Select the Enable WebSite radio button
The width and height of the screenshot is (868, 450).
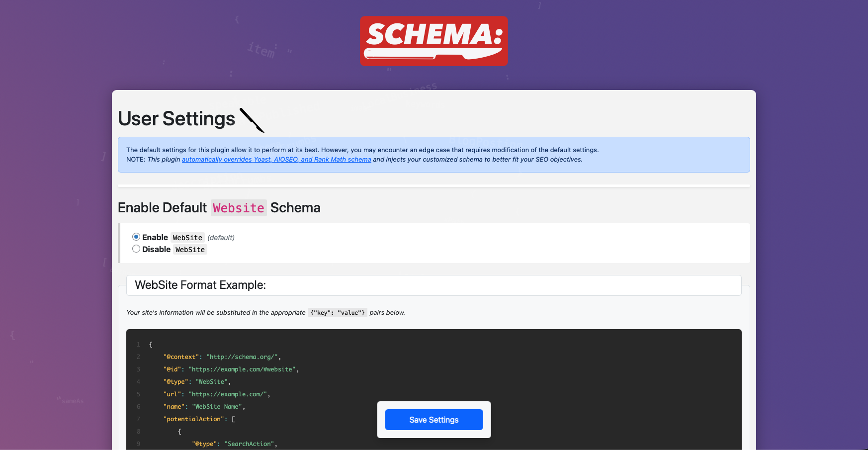click(136, 237)
